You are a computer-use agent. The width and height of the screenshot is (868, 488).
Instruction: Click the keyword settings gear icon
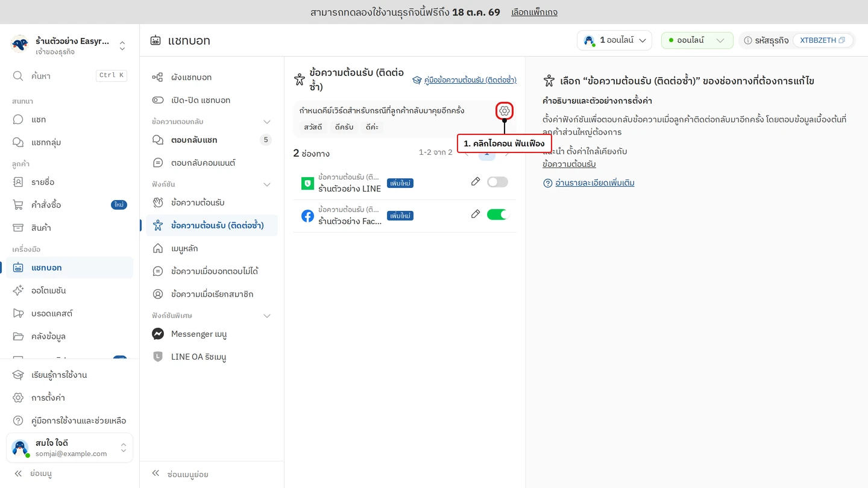coord(505,111)
